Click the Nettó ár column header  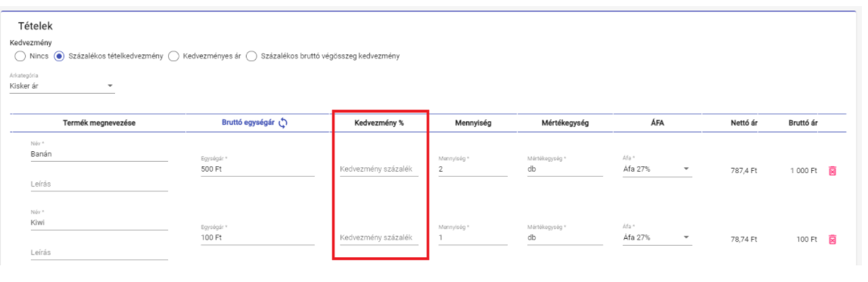pyautogui.click(x=744, y=123)
